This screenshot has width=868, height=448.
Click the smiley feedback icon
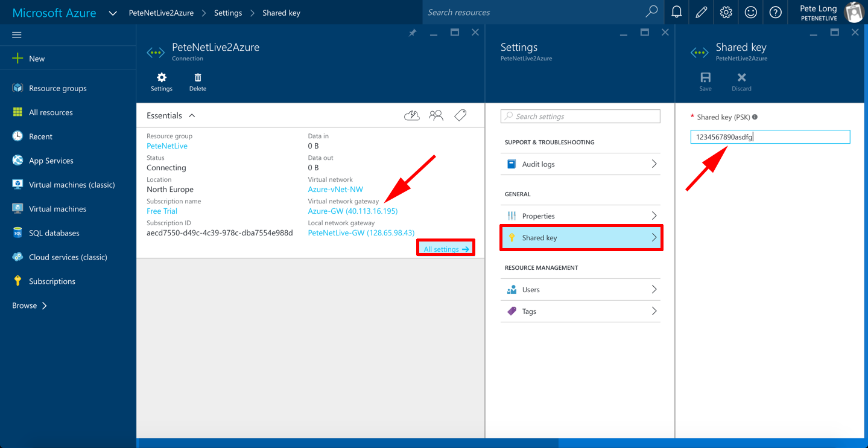[751, 12]
